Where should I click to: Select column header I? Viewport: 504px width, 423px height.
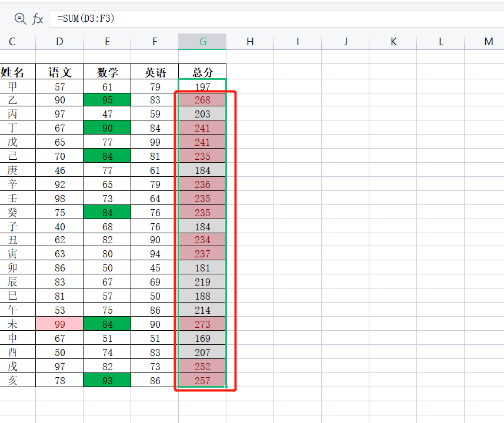point(298,42)
